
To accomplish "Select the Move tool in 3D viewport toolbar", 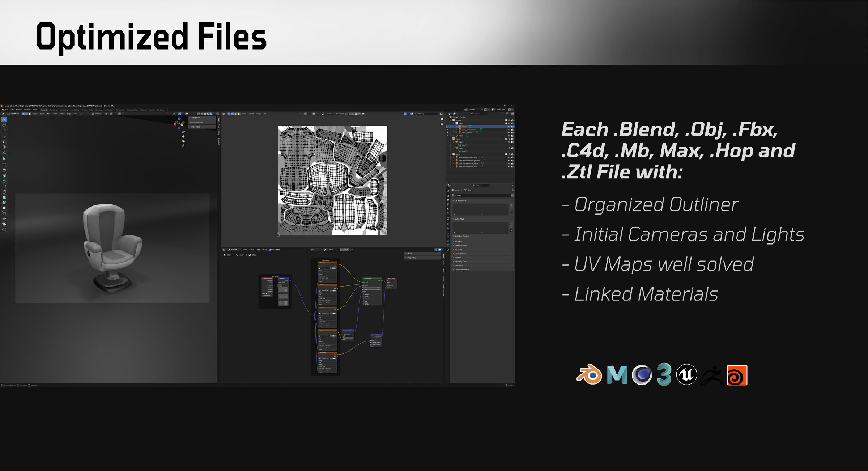I will (x=4, y=131).
